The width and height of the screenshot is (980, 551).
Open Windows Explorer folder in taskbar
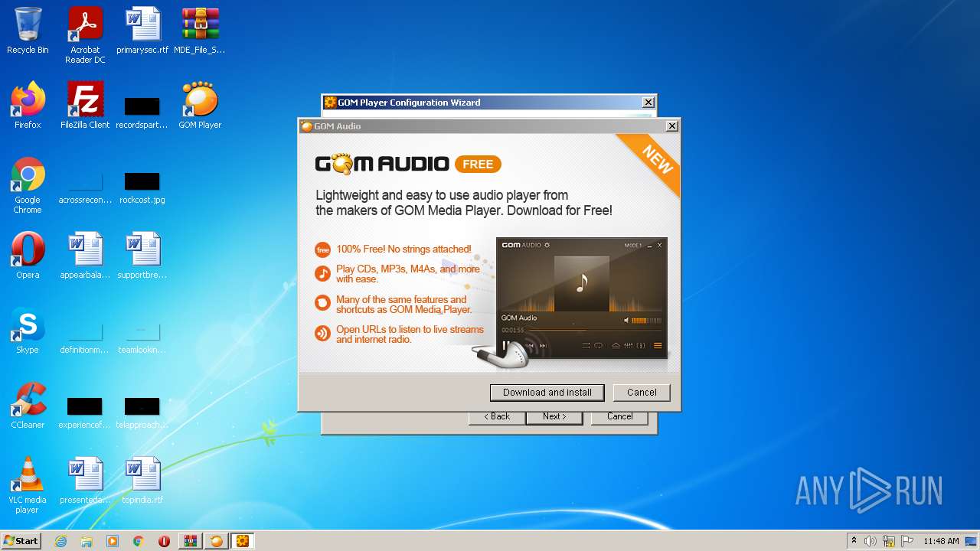point(87,541)
